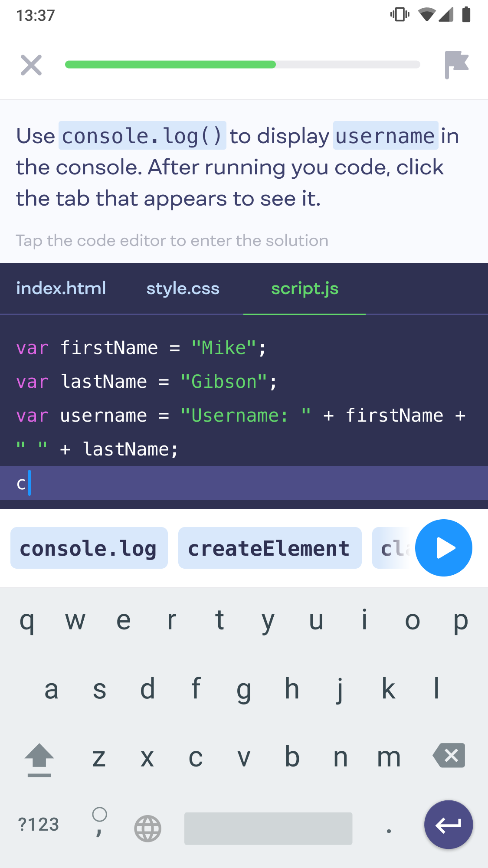
Task: Tap the comma key
Action: tap(99, 824)
